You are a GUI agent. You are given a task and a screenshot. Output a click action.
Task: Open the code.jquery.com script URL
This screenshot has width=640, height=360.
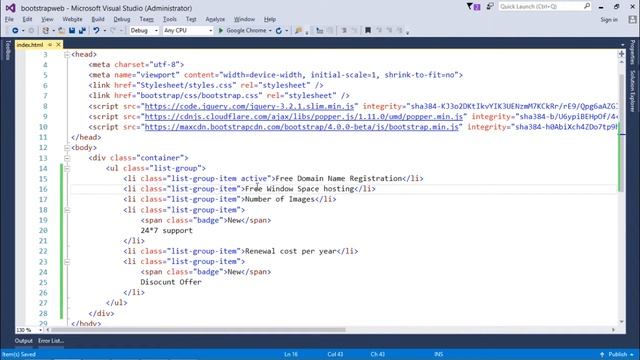pos(249,106)
